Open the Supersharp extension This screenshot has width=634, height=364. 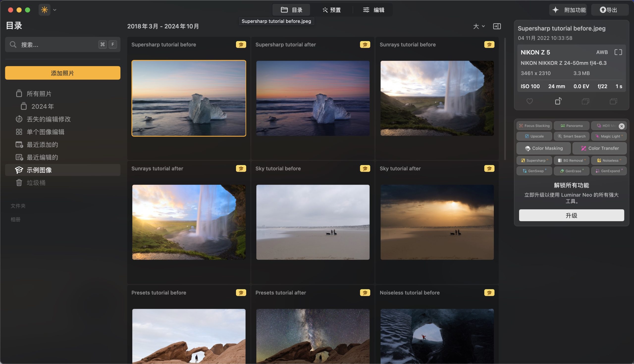(534, 161)
